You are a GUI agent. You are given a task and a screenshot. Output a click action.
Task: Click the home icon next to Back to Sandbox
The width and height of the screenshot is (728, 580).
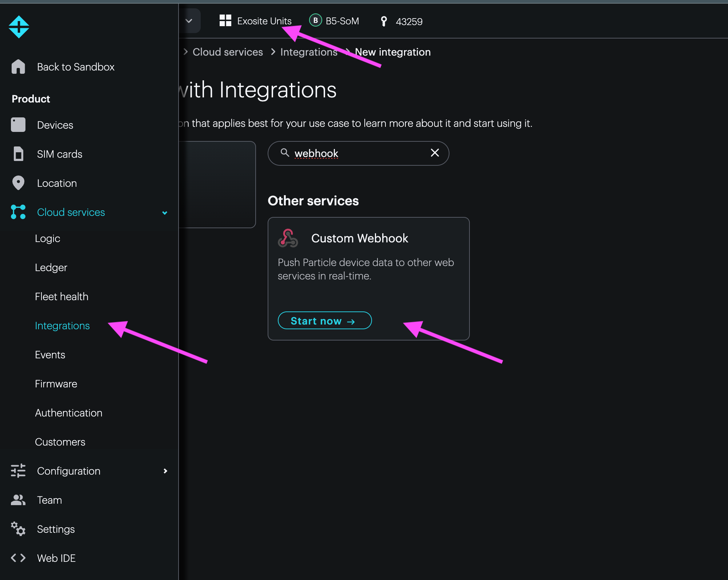pos(18,67)
